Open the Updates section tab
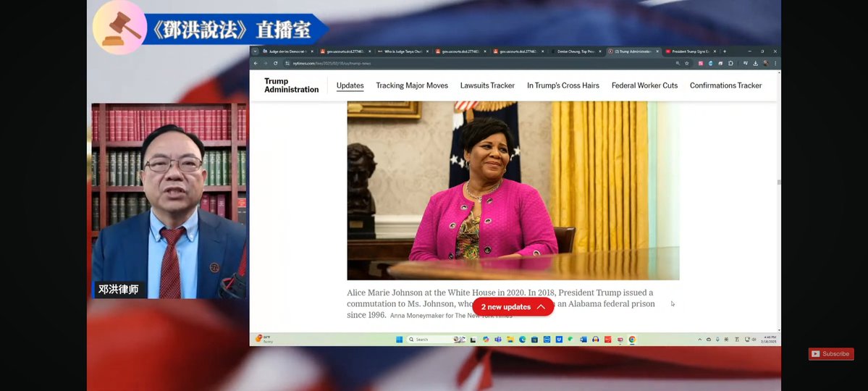The height and width of the screenshot is (391, 868). tap(350, 85)
